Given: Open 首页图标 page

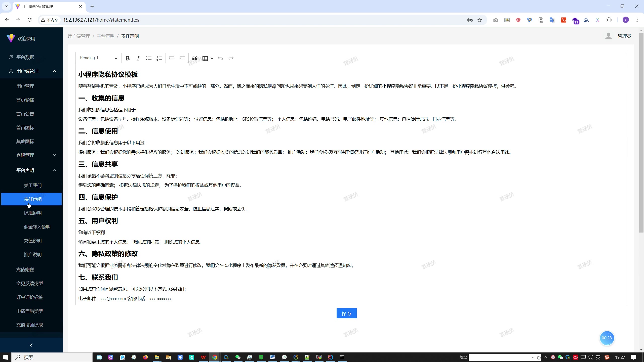Looking at the screenshot, I should tap(31, 128).
